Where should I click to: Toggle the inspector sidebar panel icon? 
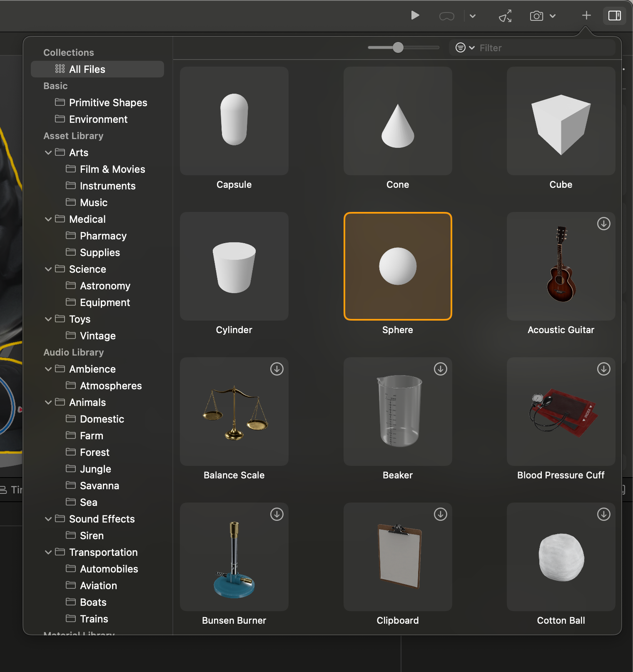pyautogui.click(x=615, y=16)
